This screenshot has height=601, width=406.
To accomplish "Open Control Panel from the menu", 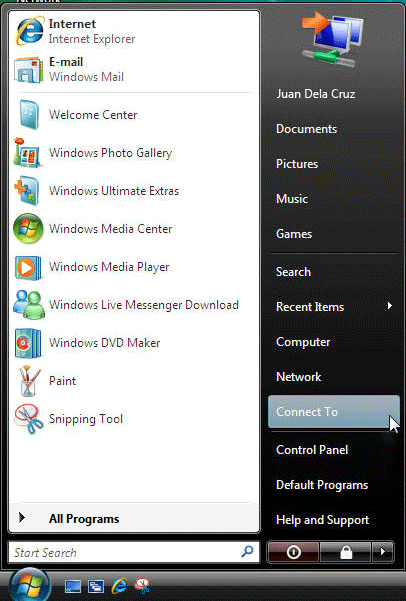I will point(334,450).
